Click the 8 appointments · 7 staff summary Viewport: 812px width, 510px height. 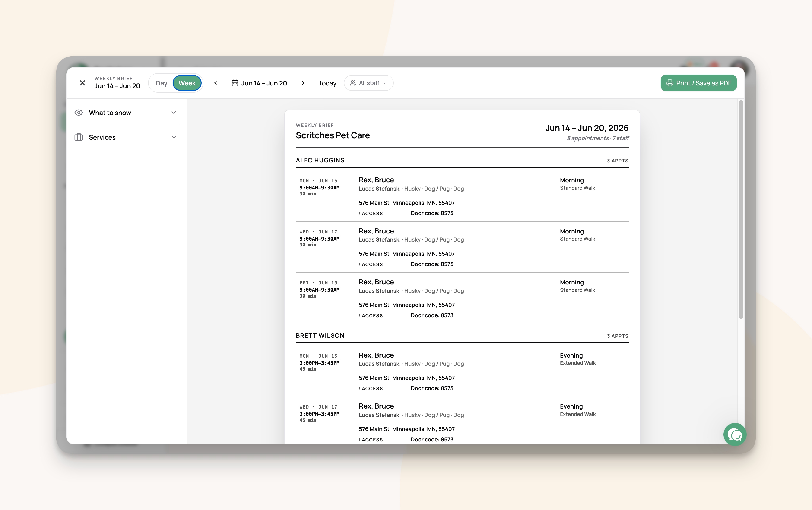(x=598, y=138)
